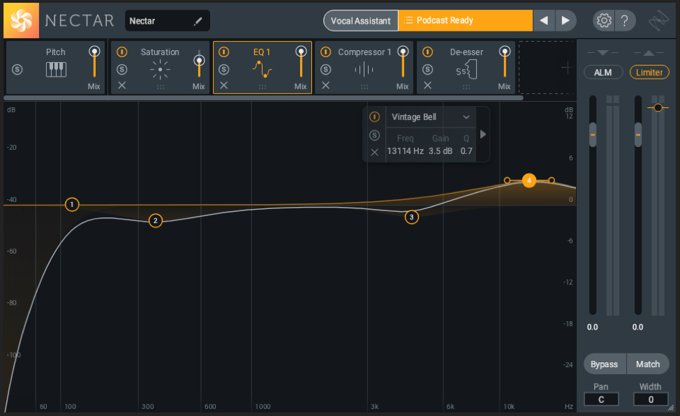Toggle the Limiter button

pyautogui.click(x=649, y=72)
